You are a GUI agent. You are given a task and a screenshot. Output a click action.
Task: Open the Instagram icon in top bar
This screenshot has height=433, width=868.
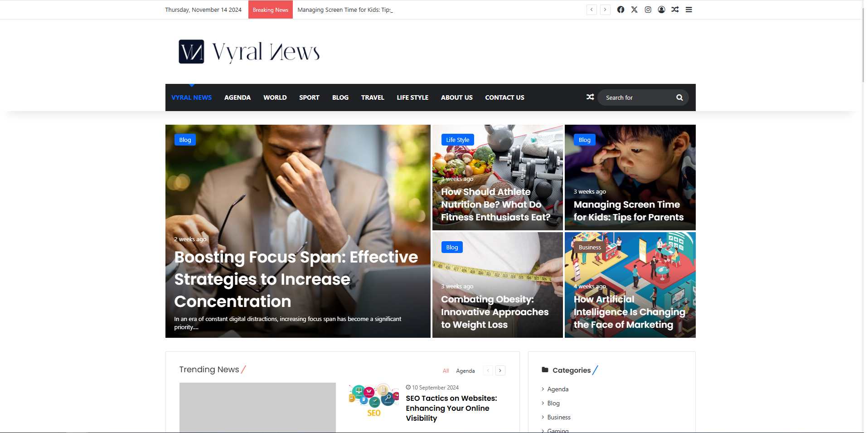coord(648,10)
